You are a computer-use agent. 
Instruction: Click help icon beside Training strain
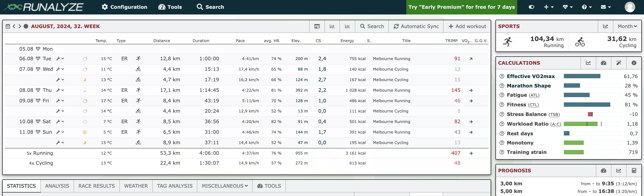[x=501, y=152]
